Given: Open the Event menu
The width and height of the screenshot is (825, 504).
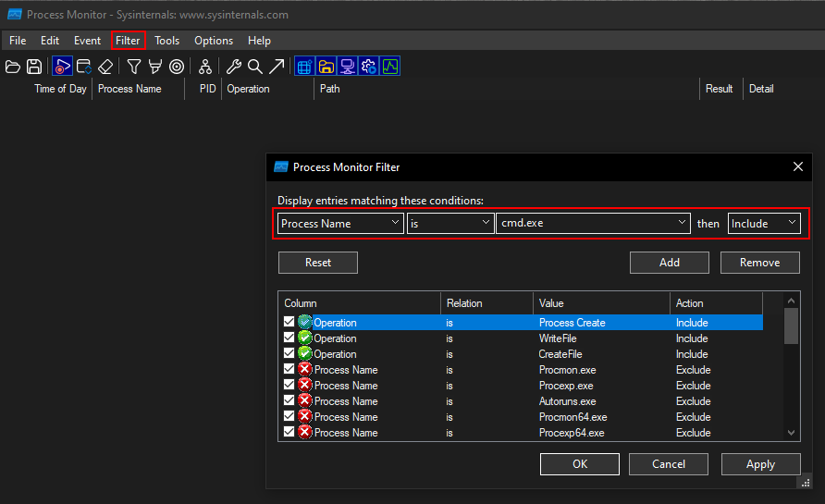Looking at the screenshot, I should pyautogui.click(x=87, y=41).
